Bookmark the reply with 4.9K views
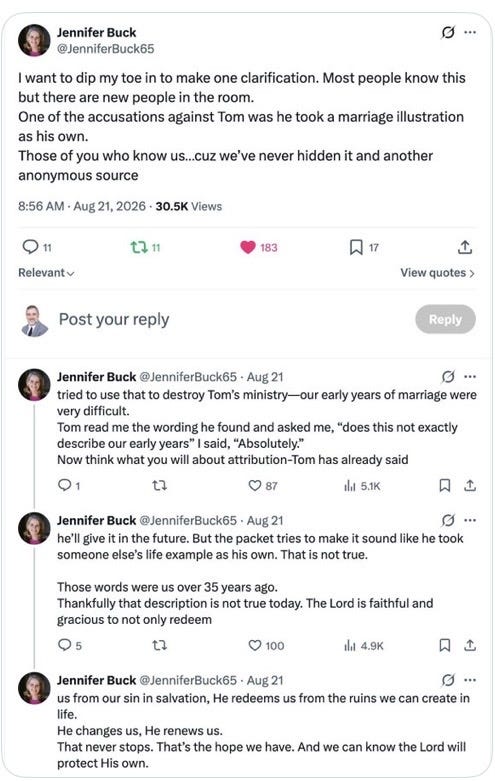The image size is (495, 781). (445, 646)
